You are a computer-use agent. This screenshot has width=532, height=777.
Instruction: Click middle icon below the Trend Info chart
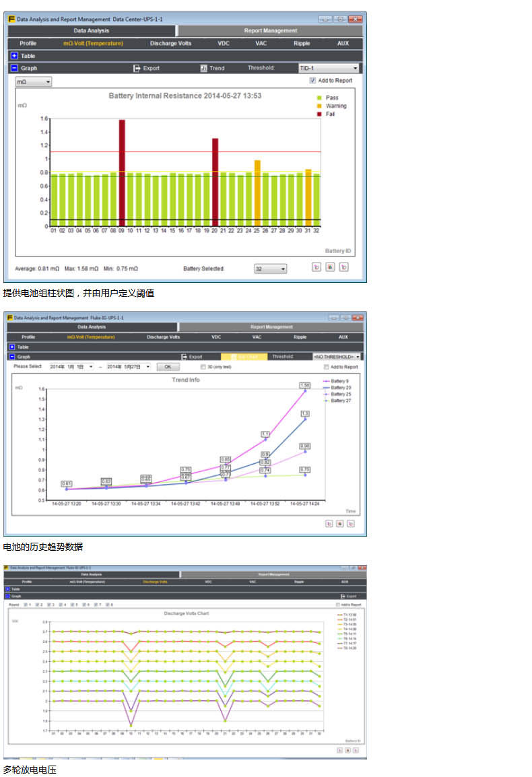click(340, 523)
